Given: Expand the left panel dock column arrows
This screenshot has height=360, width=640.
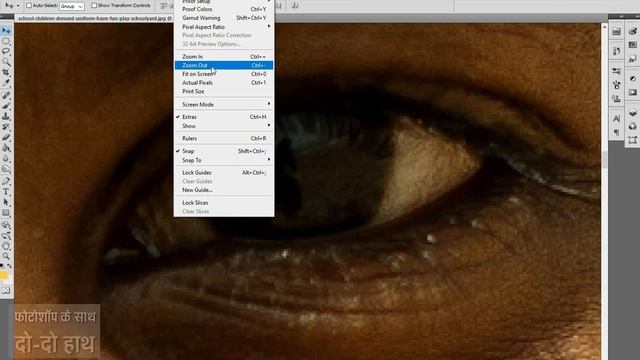Looking at the screenshot, I should coord(621,17).
